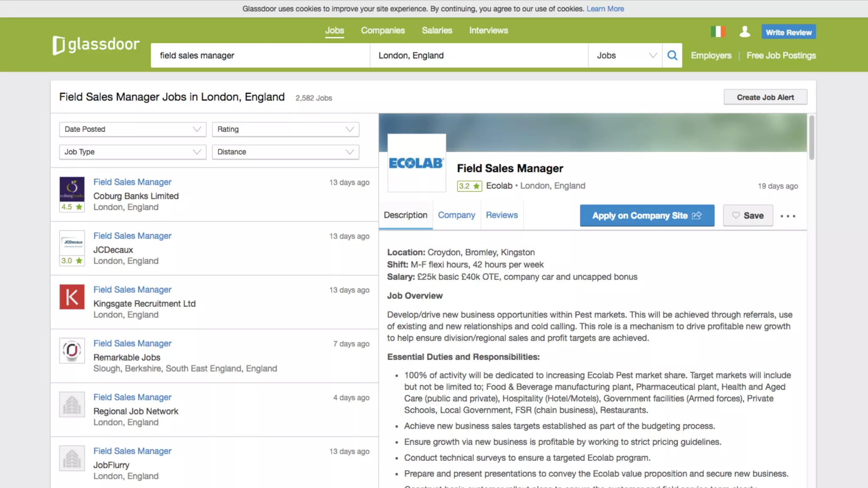Expand the Rating filter dropdown

(x=286, y=129)
